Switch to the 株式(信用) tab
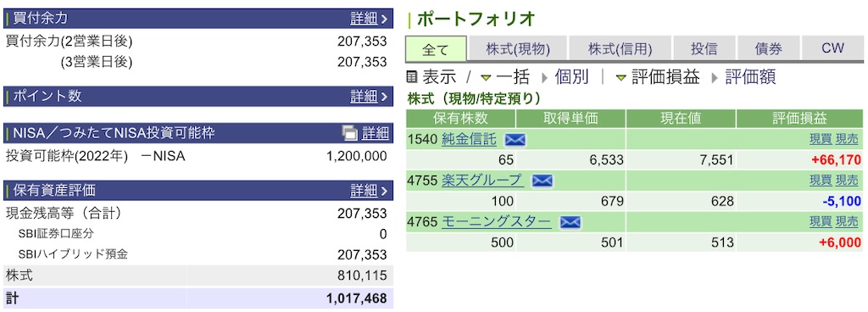Image resolution: width=868 pixels, height=312 pixels. [620, 48]
